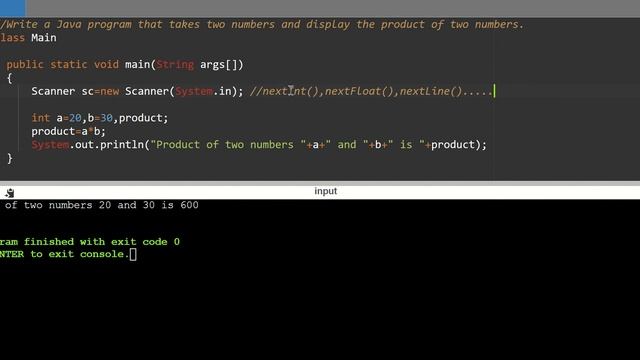Screen dimensions: 640x360
Task: Click 'public static void main' line
Action: (124, 64)
